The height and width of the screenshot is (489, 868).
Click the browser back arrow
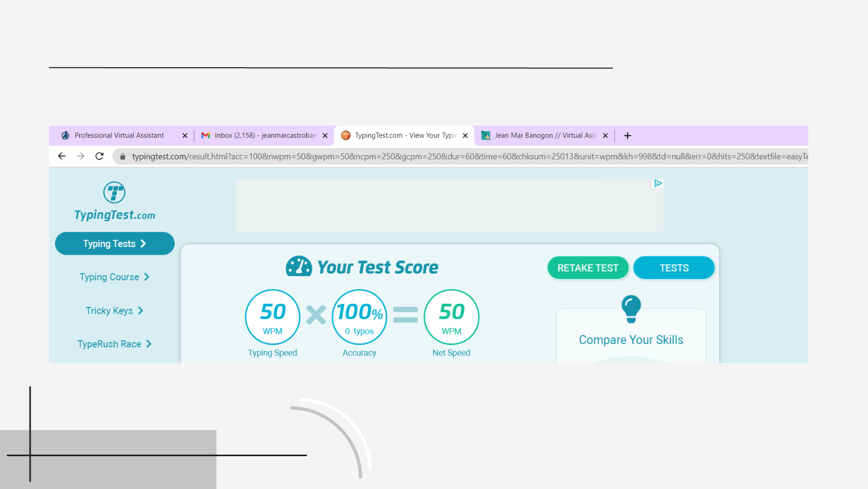pyautogui.click(x=62, y=156)
